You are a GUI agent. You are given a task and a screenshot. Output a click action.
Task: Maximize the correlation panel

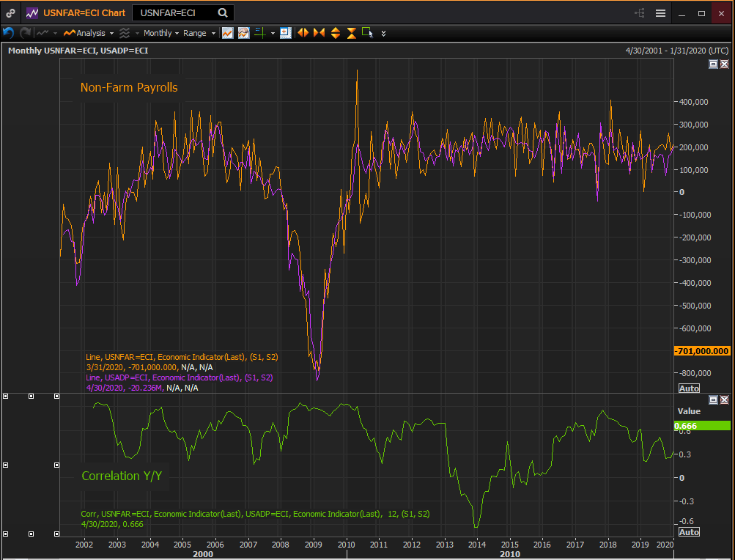click(x=713, y=399)
